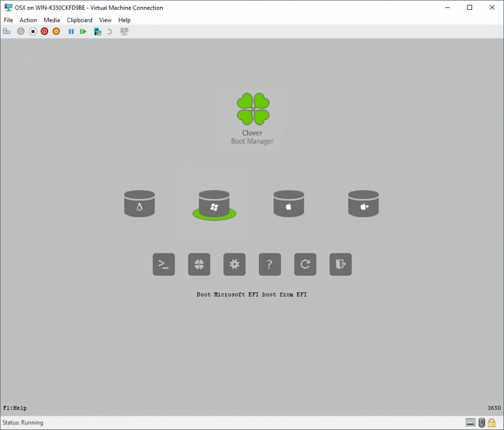
Task: Click the green Reset/resume play icon
Action: coord(83,31)
